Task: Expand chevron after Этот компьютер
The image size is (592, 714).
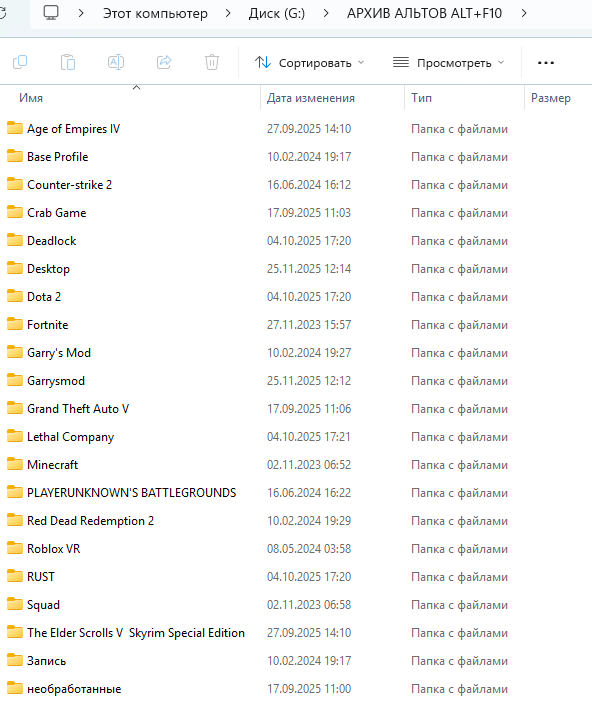Action: click(x=228, y=13)
